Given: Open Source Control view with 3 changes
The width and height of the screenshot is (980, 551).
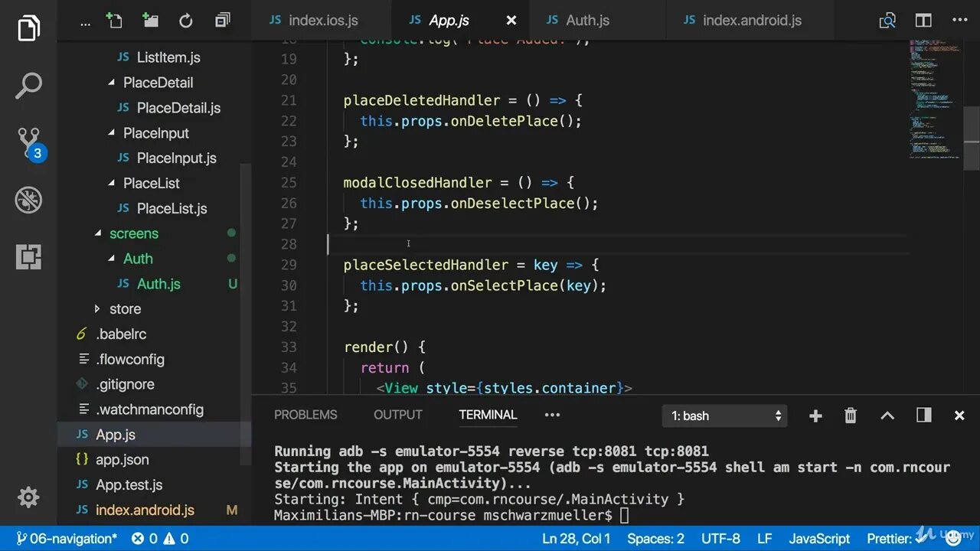Looking at the screenshot, I should pos(30,143).
